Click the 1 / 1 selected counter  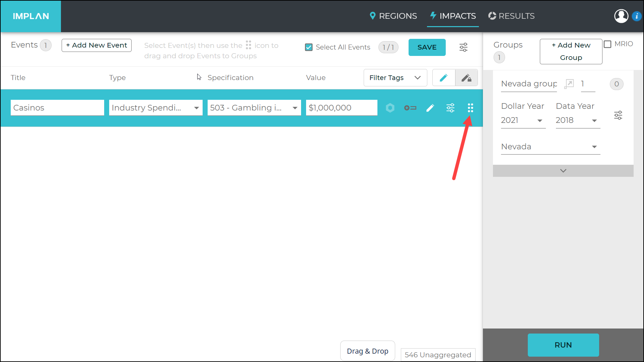[388, 47]
